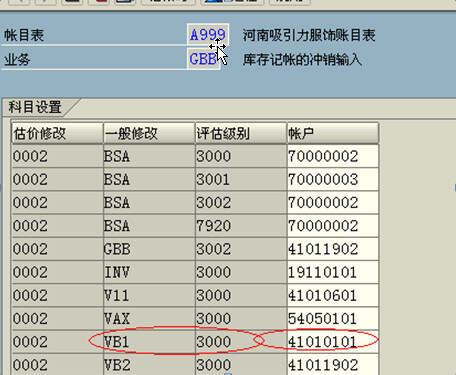Viewport: 456px width, 375px height.
Task: Click valuation class 3002 in the BSA row
Action: coord(241,203)
